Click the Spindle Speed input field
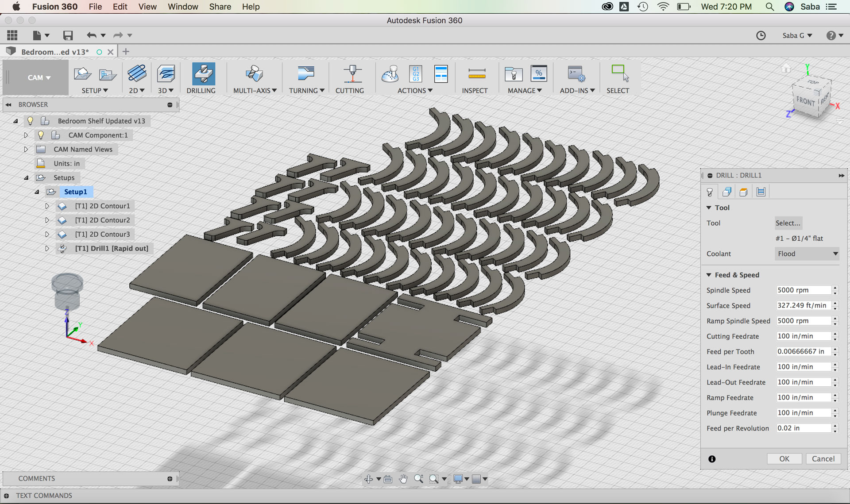Screen dimensions: 850x504 (803, 290)
